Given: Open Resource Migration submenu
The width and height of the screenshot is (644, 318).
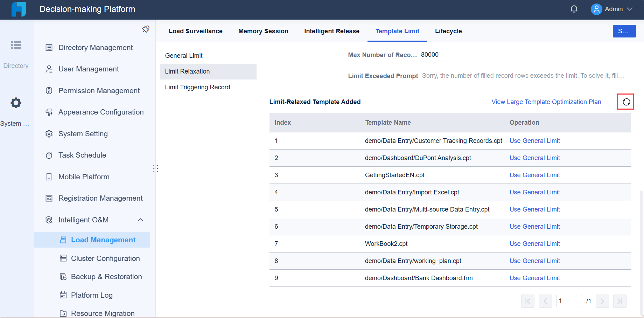Looking at the screenshot, I should tap(103, 313).
